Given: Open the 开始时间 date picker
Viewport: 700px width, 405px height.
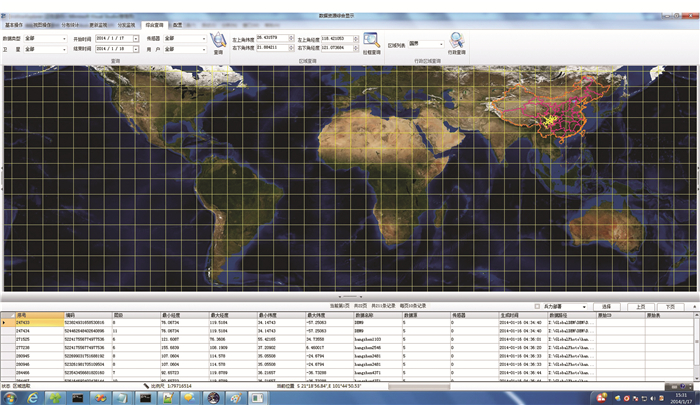Looking at the screenshot, I should [135, 37].
